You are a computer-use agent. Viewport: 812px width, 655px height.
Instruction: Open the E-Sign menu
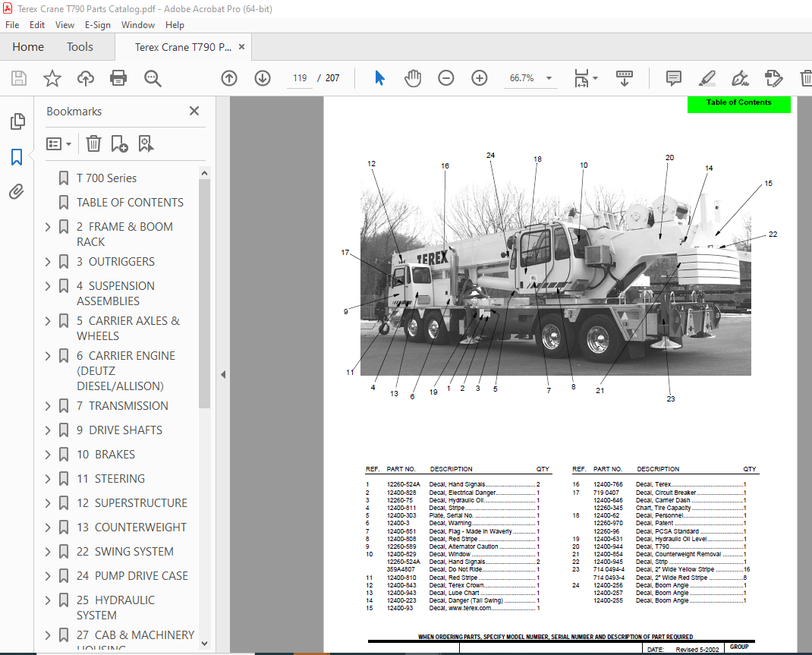click(x=97, y=25)
